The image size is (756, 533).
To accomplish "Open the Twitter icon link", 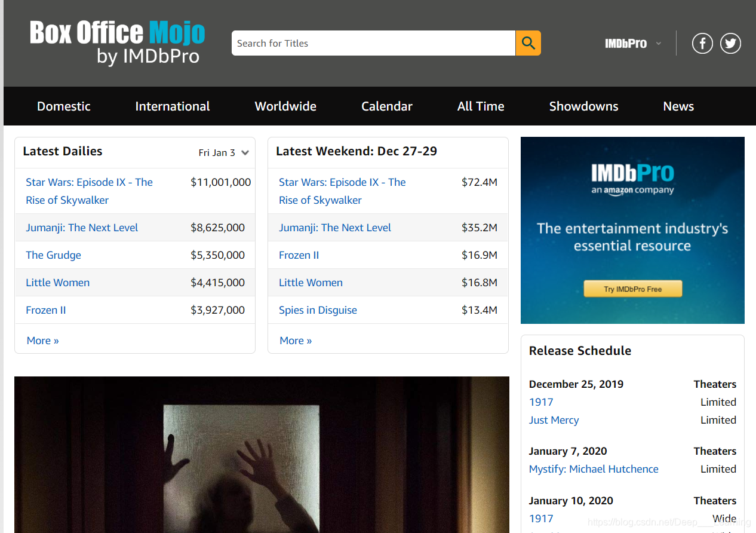I will click(x=730, y=43).
